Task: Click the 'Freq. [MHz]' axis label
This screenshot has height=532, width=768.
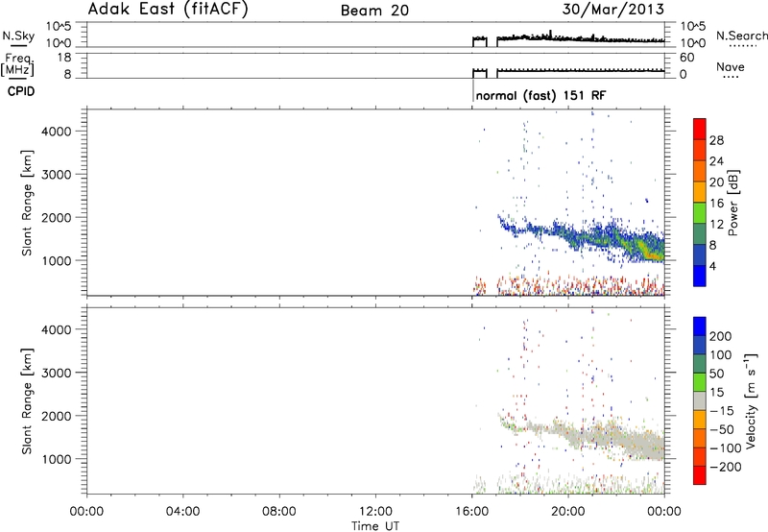Action: 18,64
